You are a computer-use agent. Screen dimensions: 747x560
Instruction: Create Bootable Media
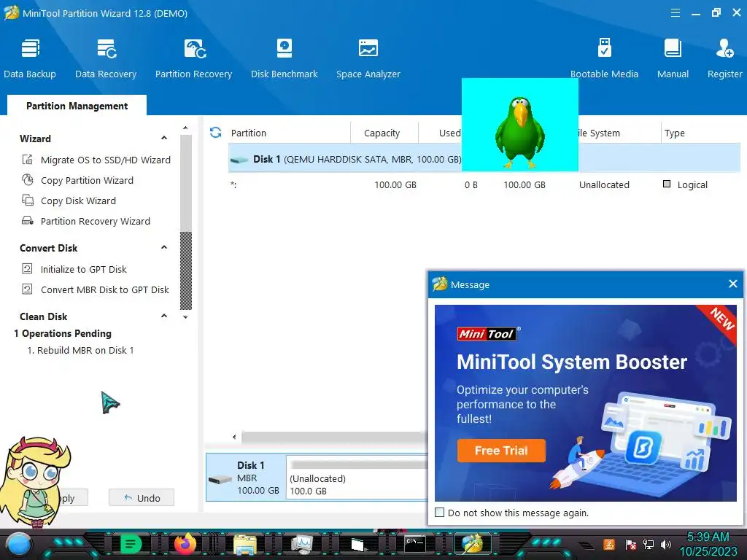click(604, 58)
